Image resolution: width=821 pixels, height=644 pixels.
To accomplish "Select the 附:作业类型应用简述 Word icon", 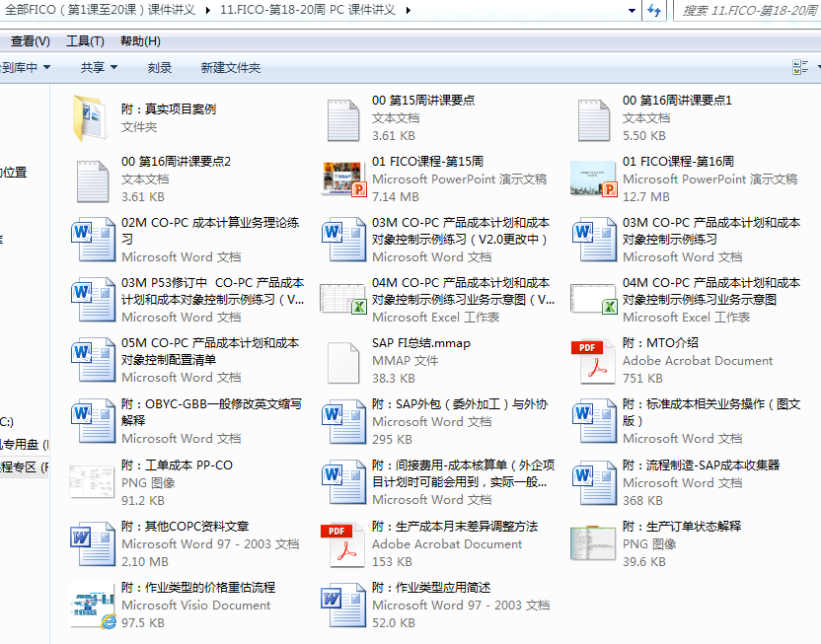I will click(x=343, y=606).
